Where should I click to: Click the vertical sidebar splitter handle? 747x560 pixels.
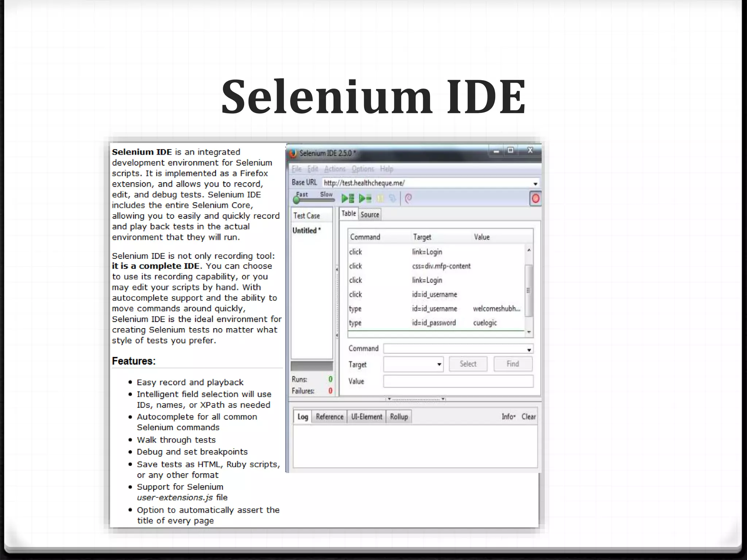(336, 302)
